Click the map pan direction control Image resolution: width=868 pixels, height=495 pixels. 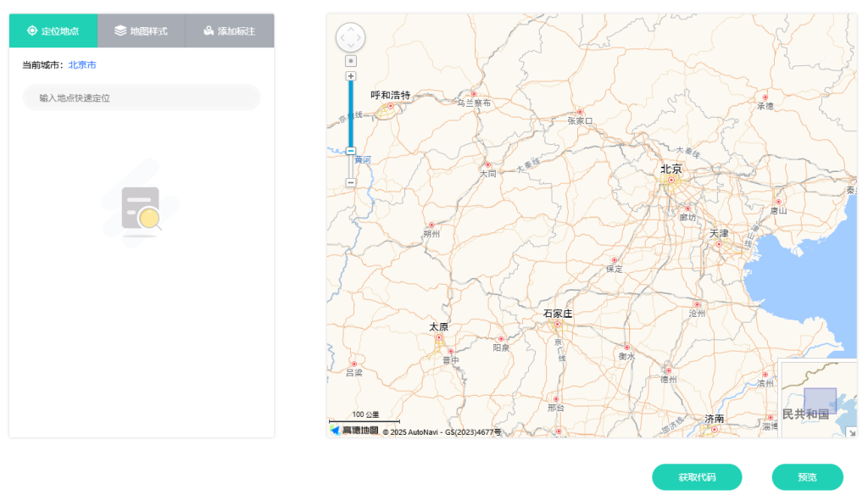click(x=350, y=37)
